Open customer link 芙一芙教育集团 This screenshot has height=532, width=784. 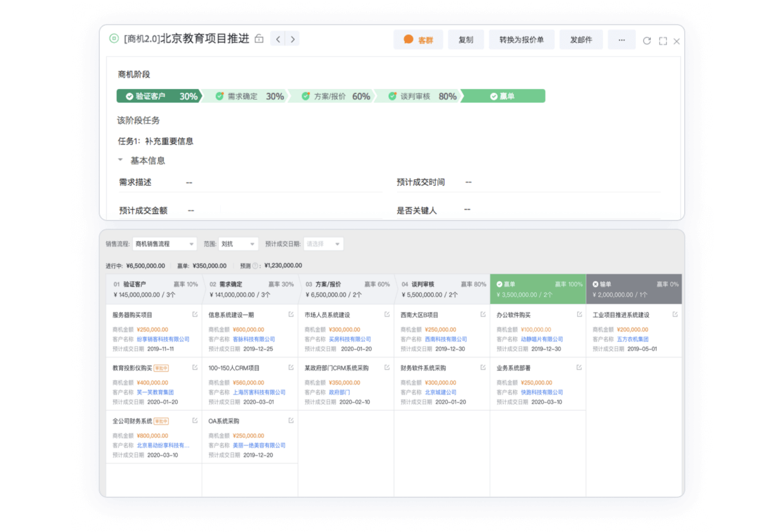(155, 392)
